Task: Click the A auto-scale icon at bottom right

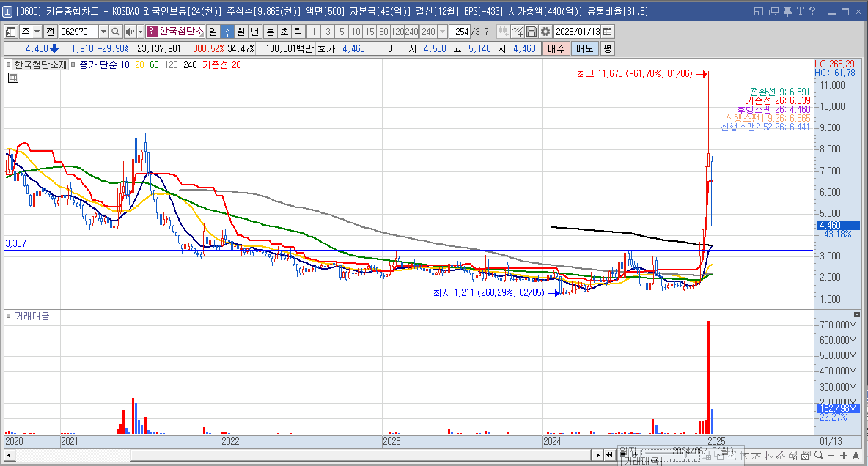Action: coord(856,456)
